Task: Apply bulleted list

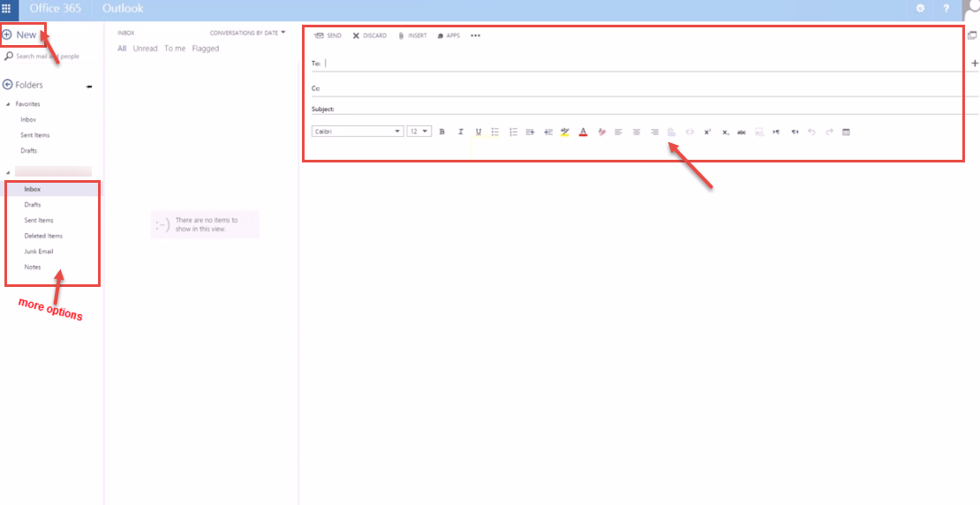Action: (x=495, y=132)
